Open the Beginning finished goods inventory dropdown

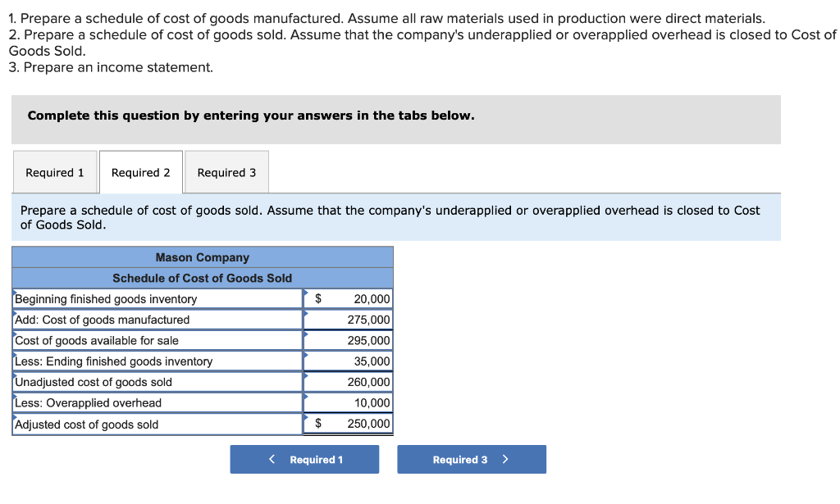157,299
